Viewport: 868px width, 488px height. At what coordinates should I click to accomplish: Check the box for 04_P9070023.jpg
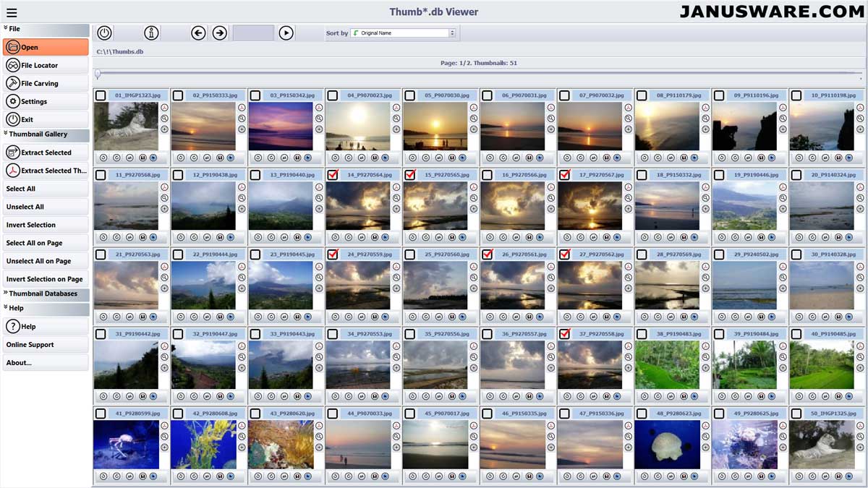click(x=333, y=95)
